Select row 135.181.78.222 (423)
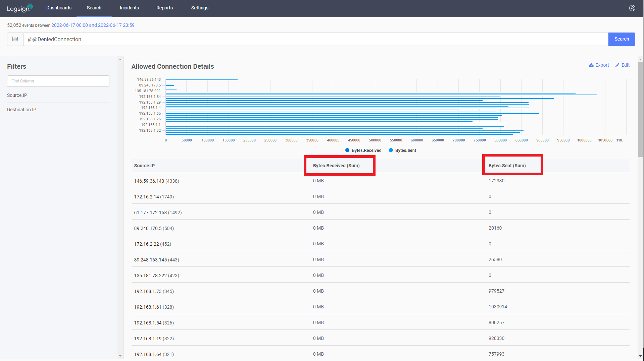This screenshot has width=644, height=361. 380,275
